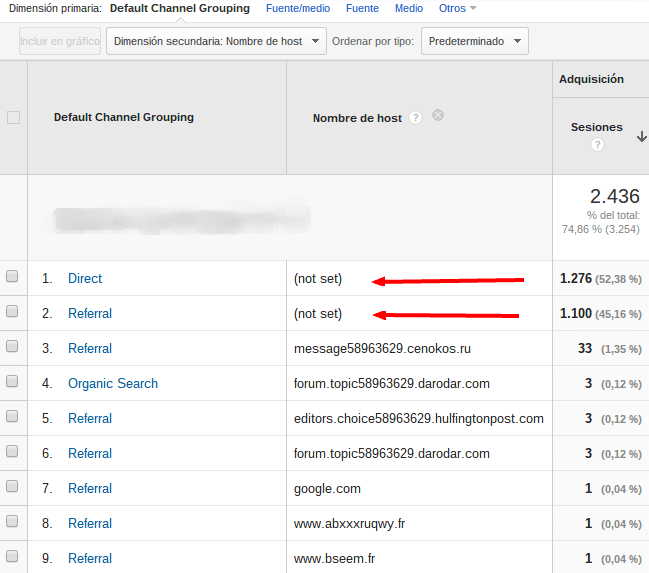The height and width of the screenshot is (573, 649).
Task: Open the Dimensión secundaria dropdown
Action: pos(216,41)
